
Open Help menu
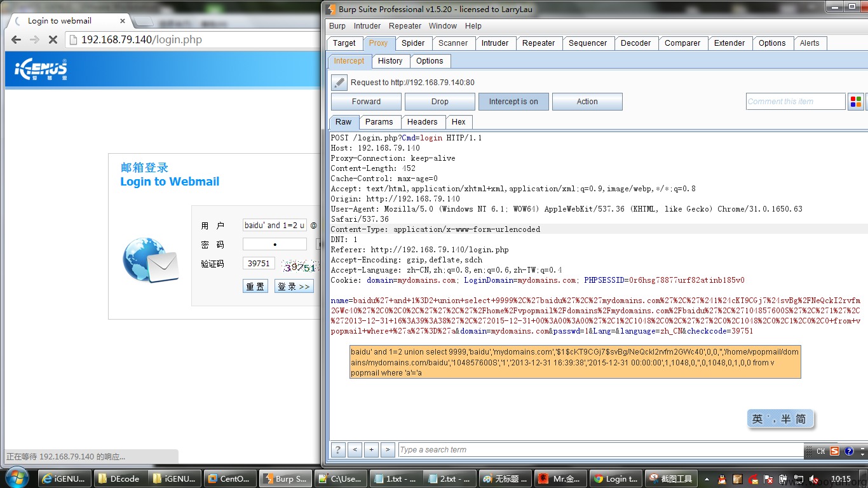473,26
